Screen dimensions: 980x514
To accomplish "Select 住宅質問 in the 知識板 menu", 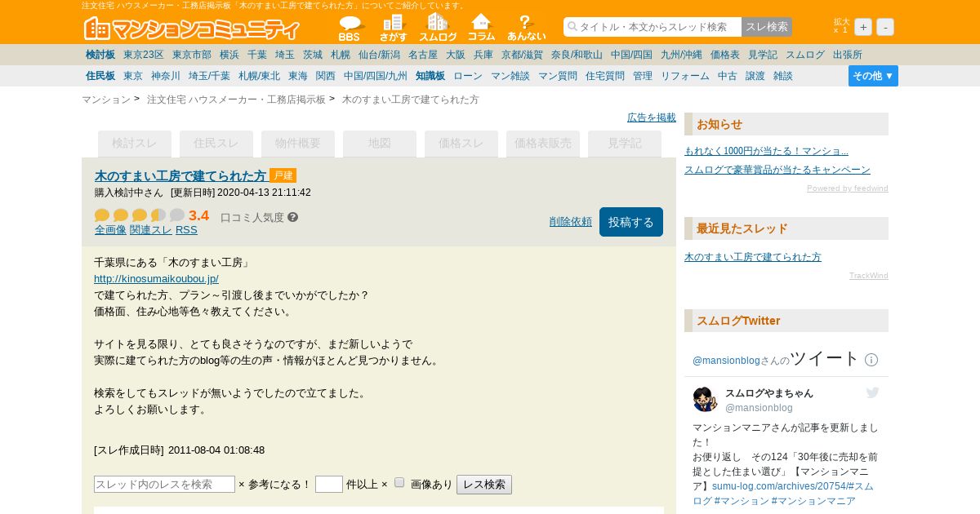I will coord(605,76).
